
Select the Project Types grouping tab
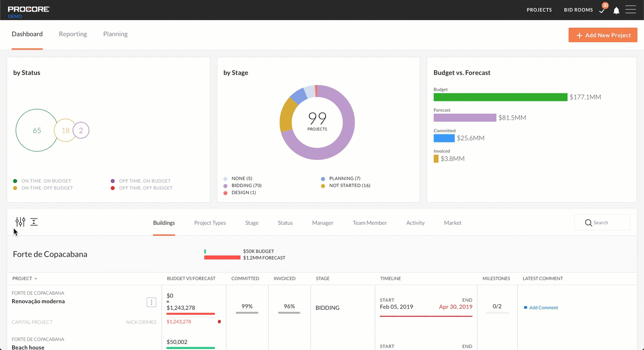[x=210, y=223]
